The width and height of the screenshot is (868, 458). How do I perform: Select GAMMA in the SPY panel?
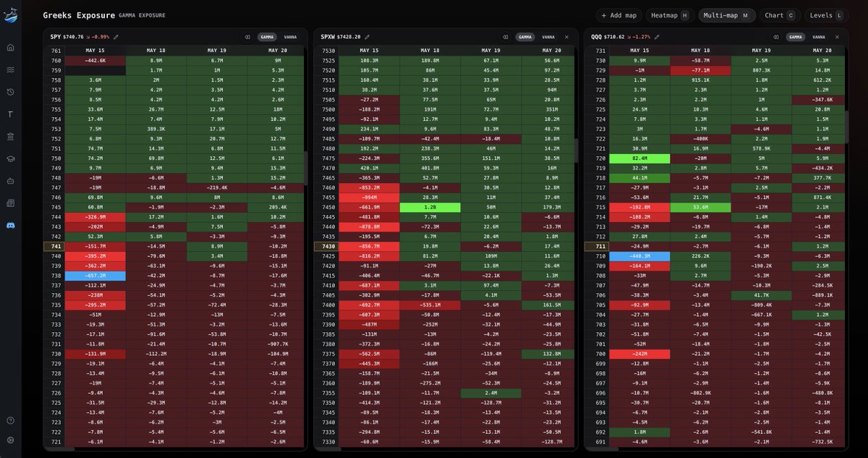pyautogui.click(x=267, y=37)
